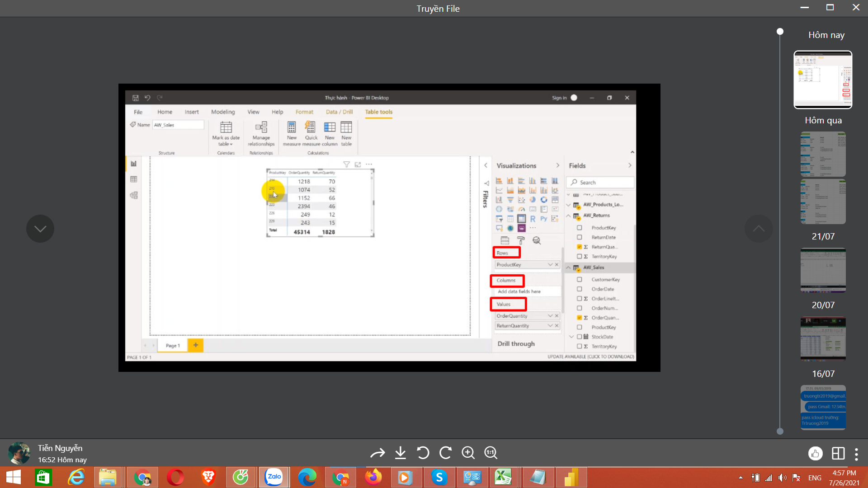The image size is (868, 488).
Task: Open Brave browser from the taskbar
Action: pyautogui.click(x=208, y=477)
